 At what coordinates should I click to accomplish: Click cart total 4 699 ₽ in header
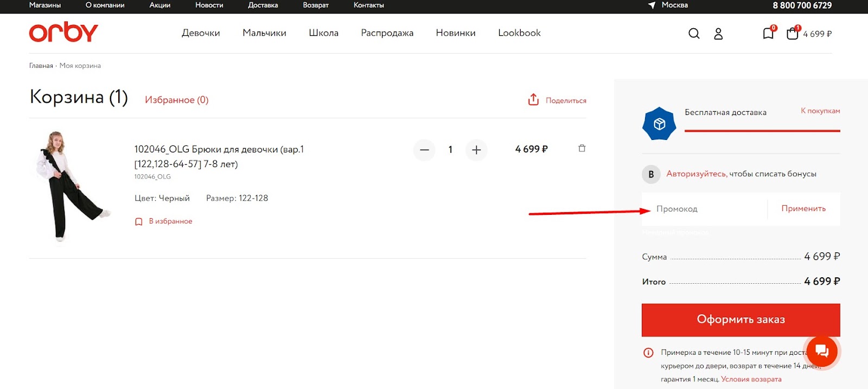click(818, 34)
